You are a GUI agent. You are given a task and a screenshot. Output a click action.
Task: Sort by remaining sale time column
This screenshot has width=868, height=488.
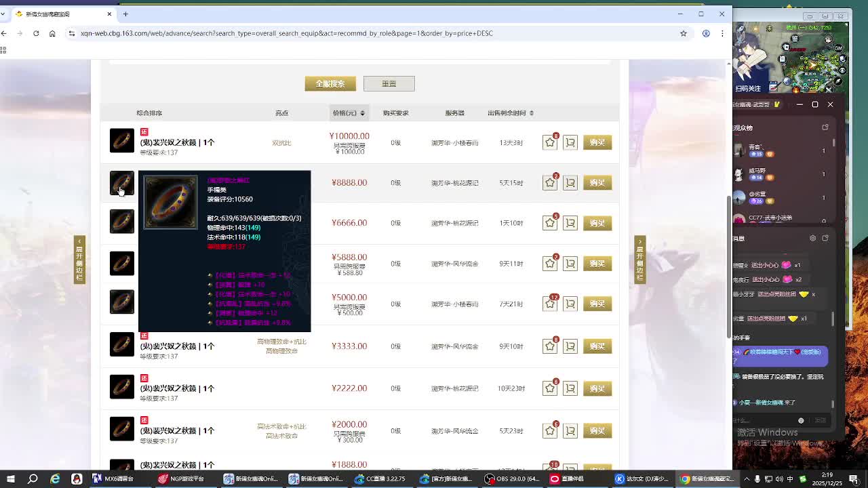[510, 113]
